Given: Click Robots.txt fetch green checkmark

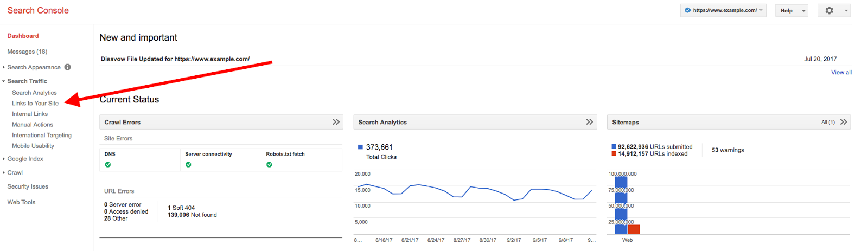Looking at the screenshot, I should [x=269, y=165].
